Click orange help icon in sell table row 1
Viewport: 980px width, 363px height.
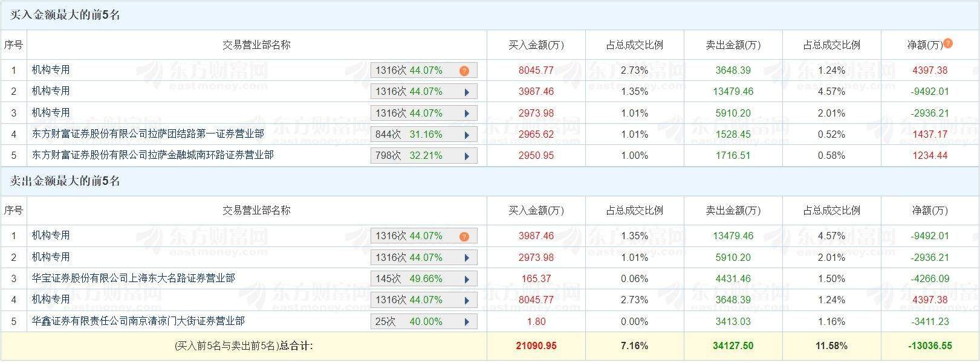click(464, 236)
